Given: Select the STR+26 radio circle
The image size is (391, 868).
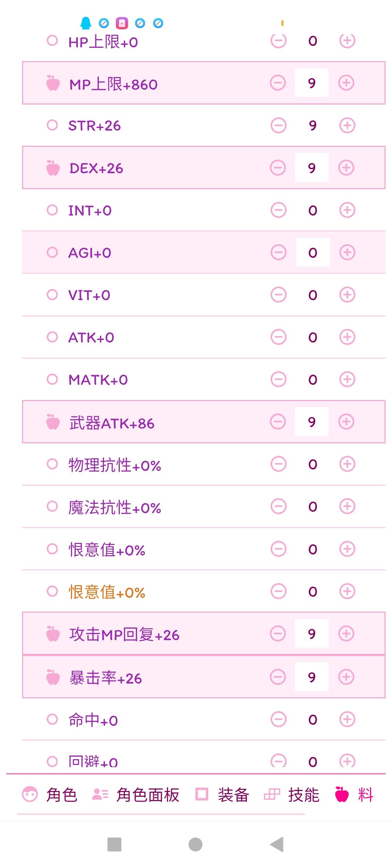Looking at the screenshot, I should 52,125.
